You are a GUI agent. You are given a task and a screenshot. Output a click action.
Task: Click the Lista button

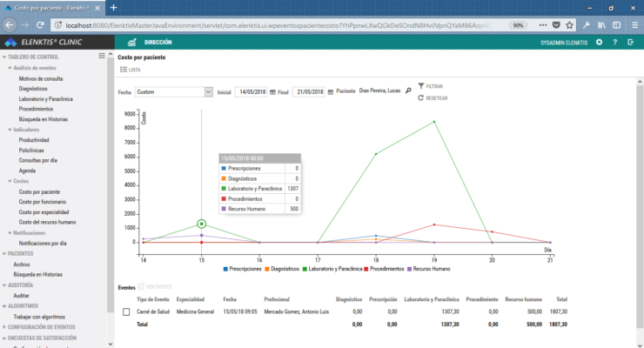click(x=129, y=70)
